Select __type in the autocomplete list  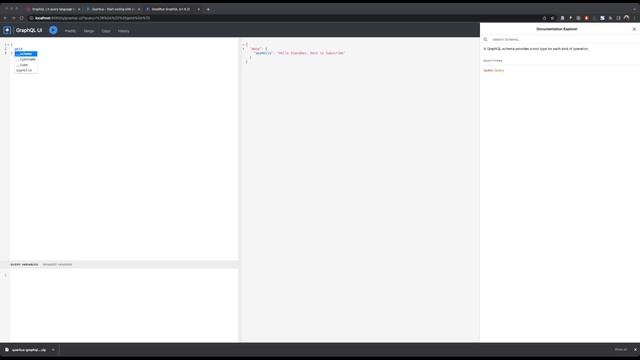26,64
